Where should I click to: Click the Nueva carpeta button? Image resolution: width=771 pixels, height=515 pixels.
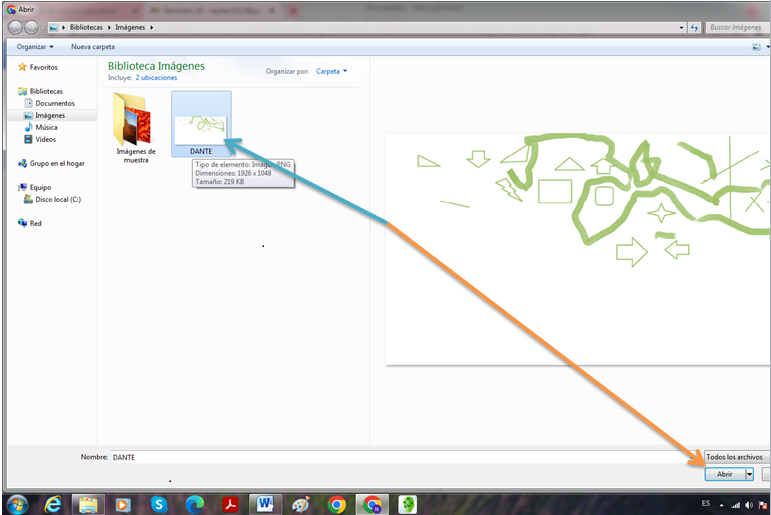(93, 47)
